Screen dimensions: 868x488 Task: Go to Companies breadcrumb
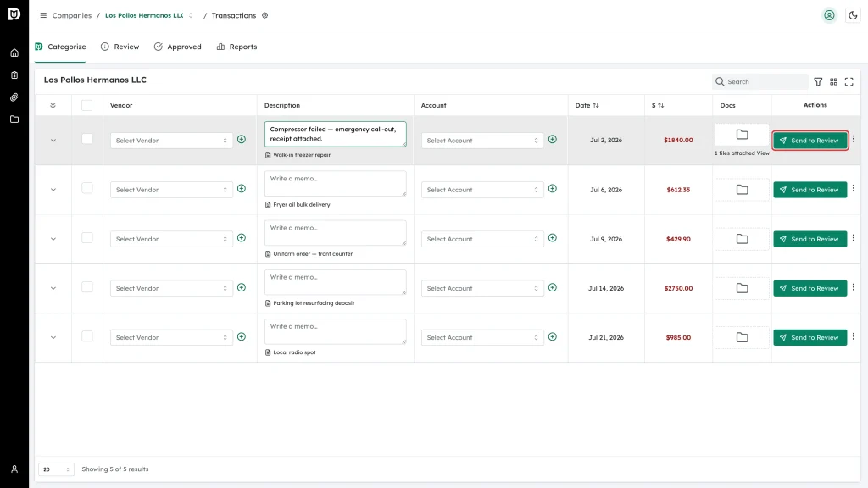tap(72, 15)
